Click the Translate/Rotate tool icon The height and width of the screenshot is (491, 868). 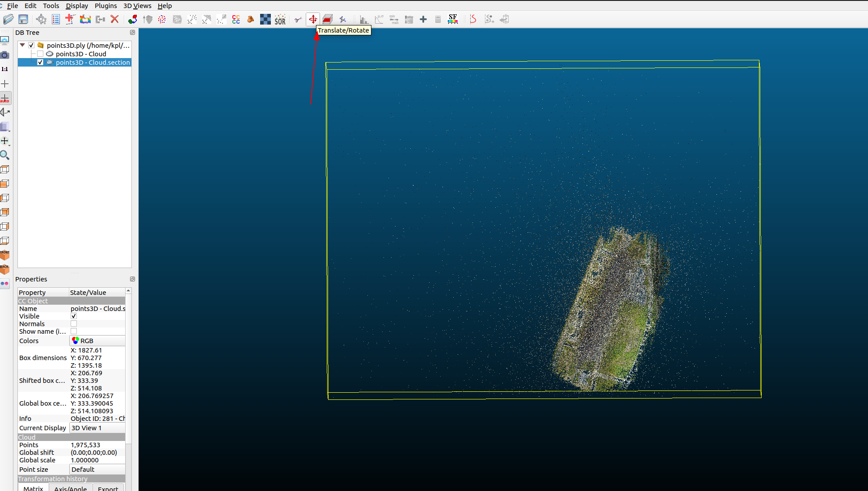point(313,19)
